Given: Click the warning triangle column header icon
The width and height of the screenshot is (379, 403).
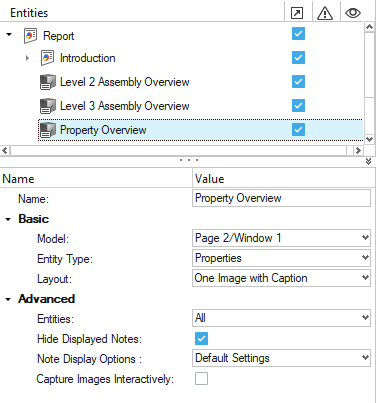Looking at the screenshot, I should point(325,13).
